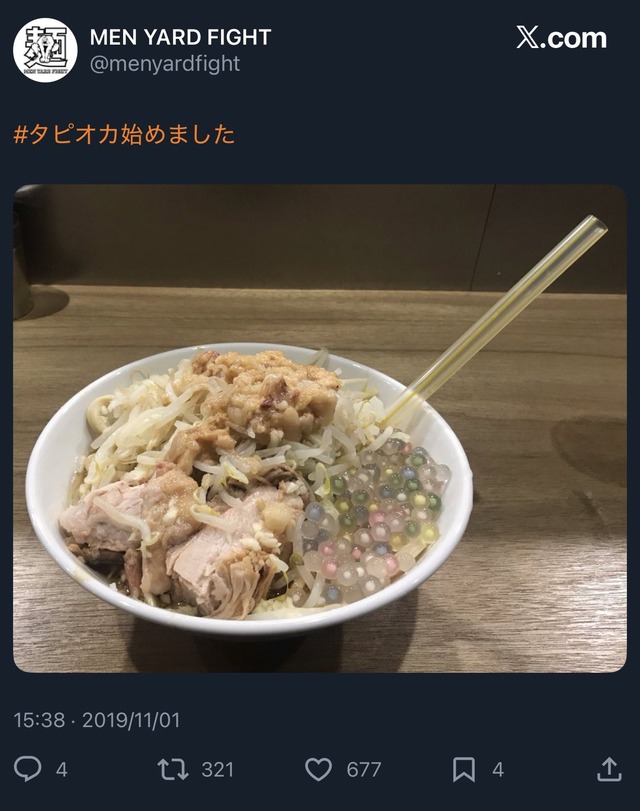Click the bookmark count beside the bookmark icon
Image resolution: width=640 pixels, height=811 pixels.
pyautogui.click(x=498, y=770)
